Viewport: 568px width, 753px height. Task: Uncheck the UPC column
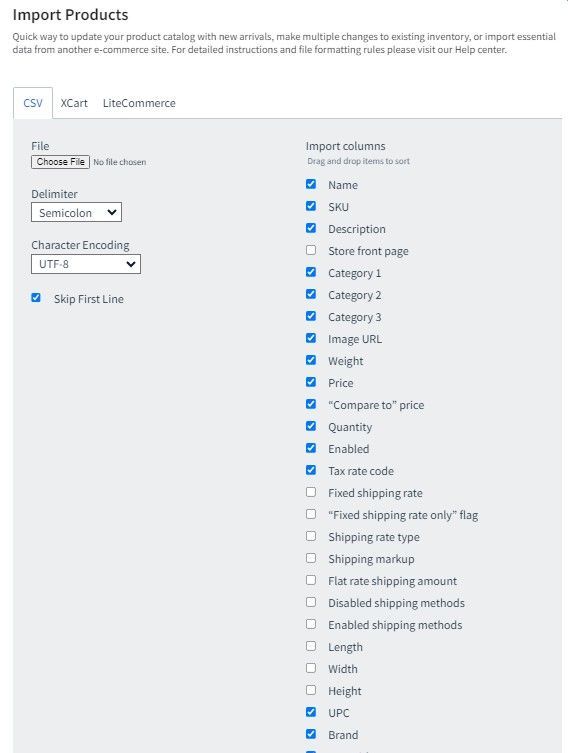pos(311,712)
